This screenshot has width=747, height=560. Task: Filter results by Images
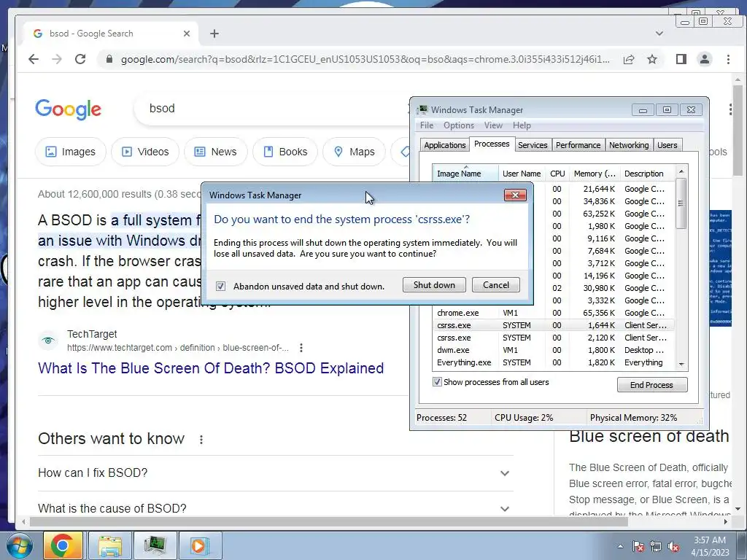[71, 152]
